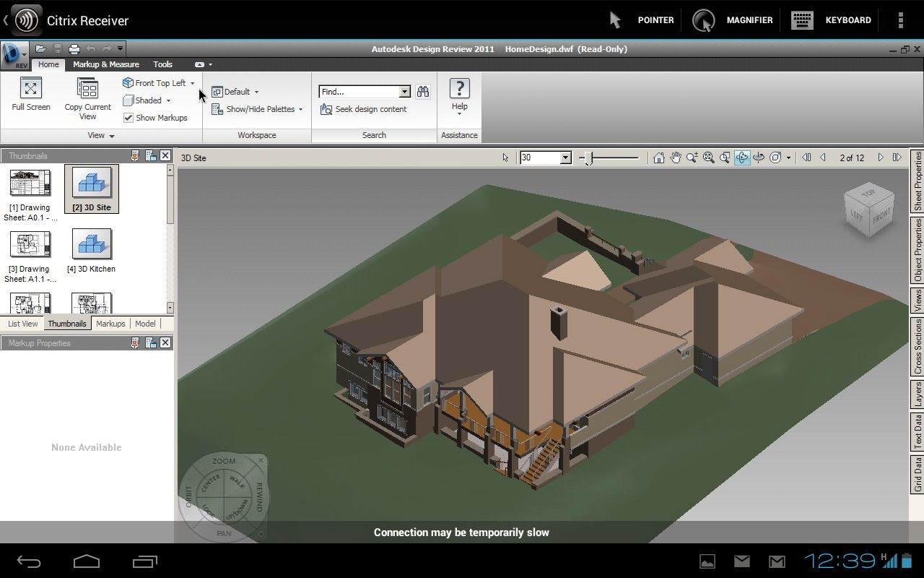The height and width of the screenshot is (578, 924).
Task: Click the binoculars Find icon
Action: click(423, 92)
